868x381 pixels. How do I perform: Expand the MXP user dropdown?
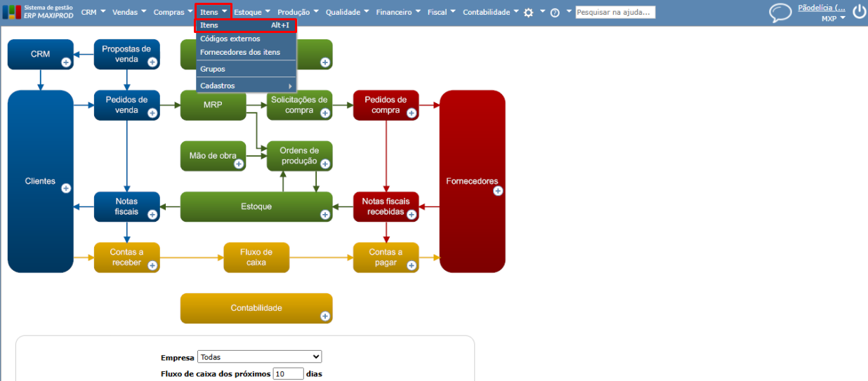click(x=834, y=19)
